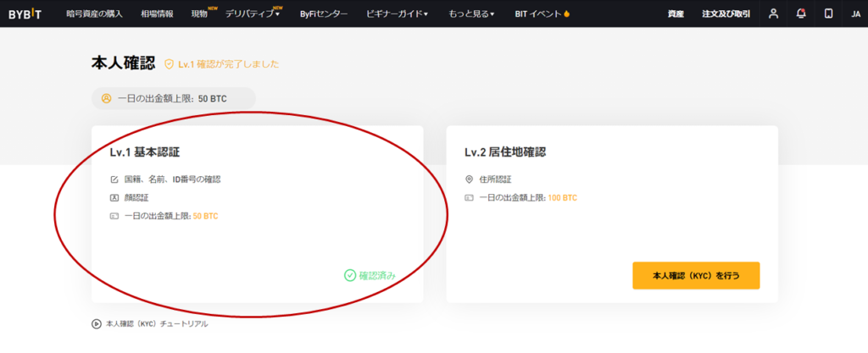This screenshot has width=868, height=353.
Task: Open the notifications bell icon
Action: [x=801, y=14]
